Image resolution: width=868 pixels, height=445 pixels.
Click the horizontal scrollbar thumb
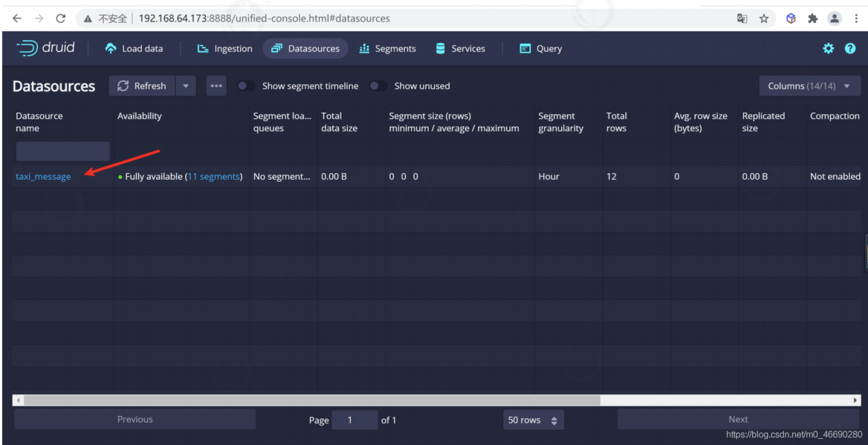(x=312, y=400)
